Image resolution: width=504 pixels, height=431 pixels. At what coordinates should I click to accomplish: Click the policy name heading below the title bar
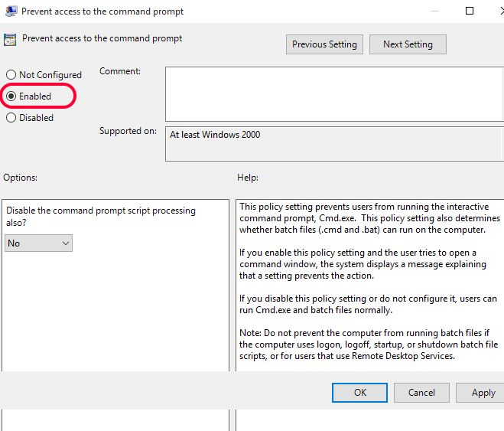click(x=102, y=38)
